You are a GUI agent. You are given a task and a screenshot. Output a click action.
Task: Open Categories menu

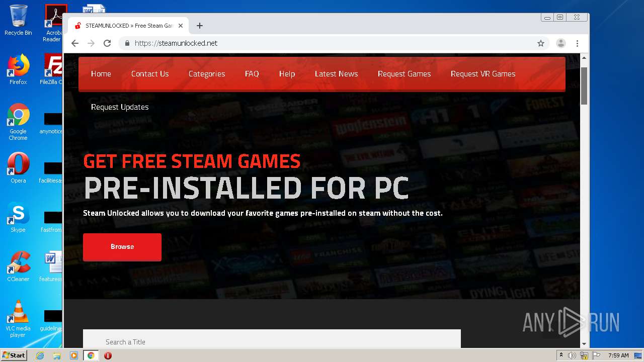pos(207,74)
